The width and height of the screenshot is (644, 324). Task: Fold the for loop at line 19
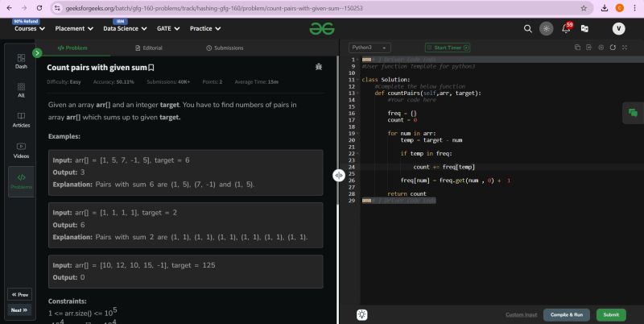pos(358,134)
